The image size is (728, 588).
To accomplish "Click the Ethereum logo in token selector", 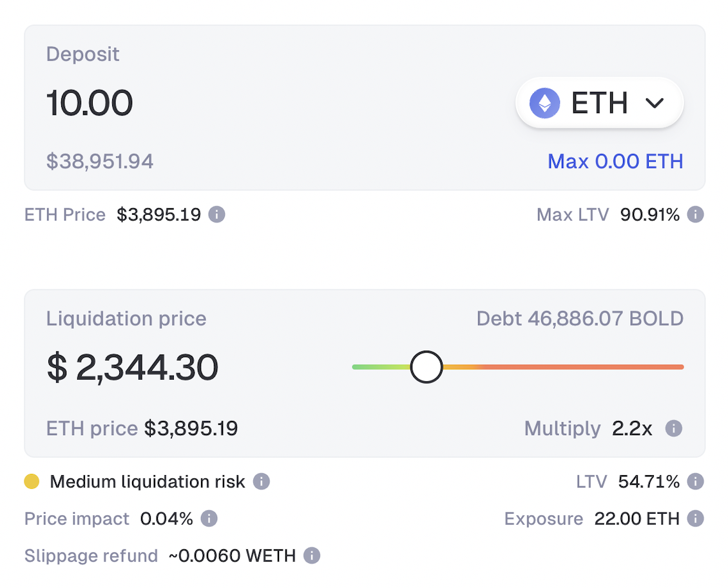I will click(x=545, y=103).
